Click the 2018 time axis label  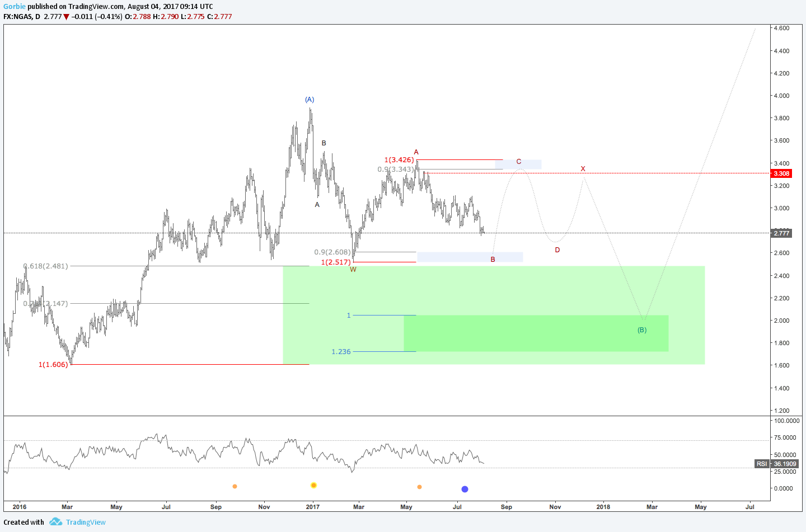[x=603, y=507]
